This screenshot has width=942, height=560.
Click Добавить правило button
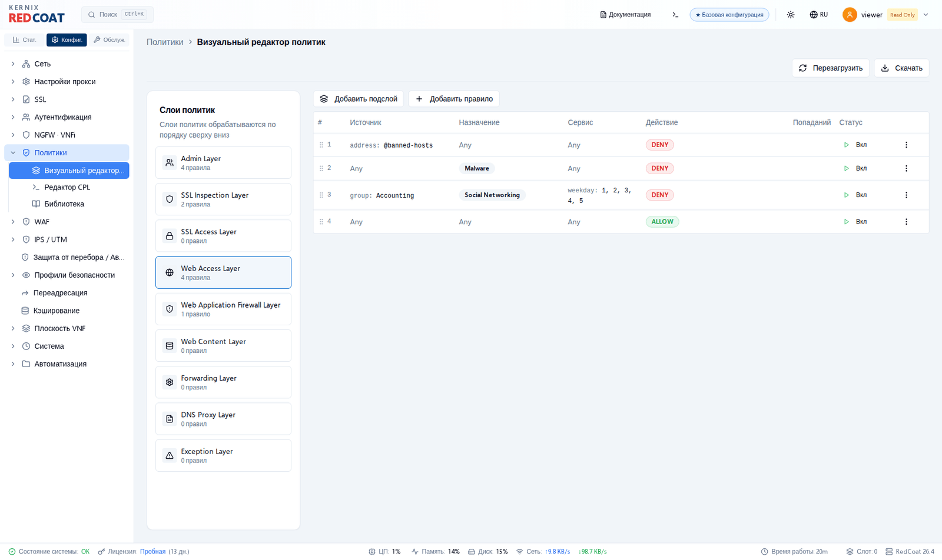[454, 99]
